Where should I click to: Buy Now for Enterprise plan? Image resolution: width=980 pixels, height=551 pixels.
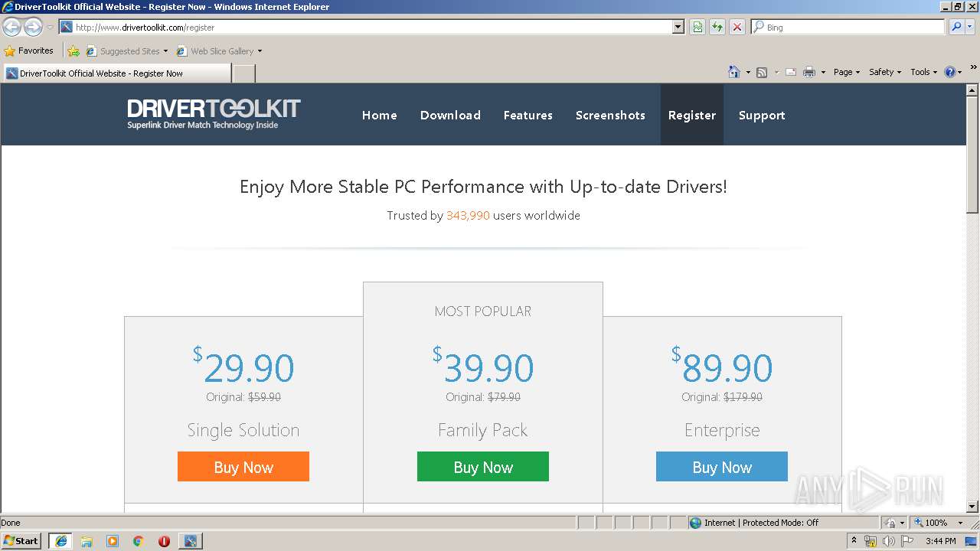[722, 467]
